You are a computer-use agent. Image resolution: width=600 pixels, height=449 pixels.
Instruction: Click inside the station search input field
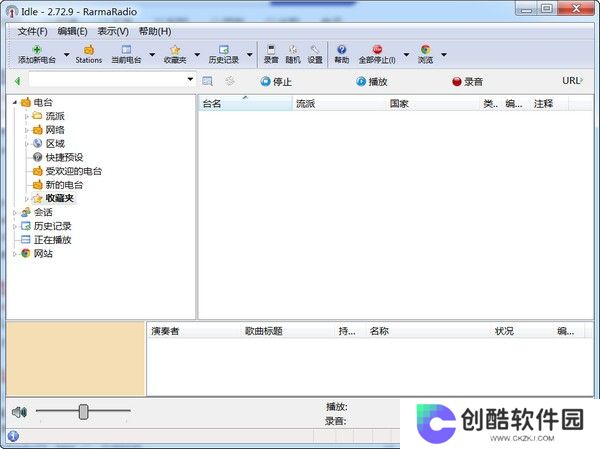[x=107, y=80]
